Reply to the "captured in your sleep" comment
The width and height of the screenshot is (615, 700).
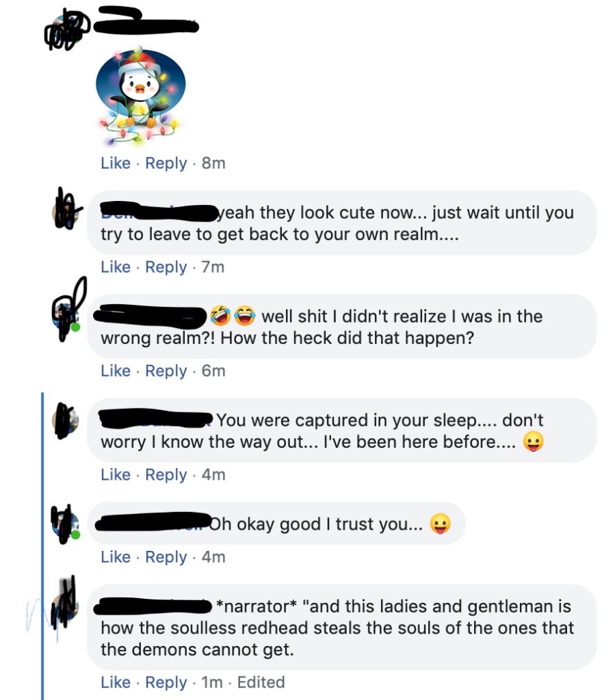pyautogui.click(x=166, y=475)
